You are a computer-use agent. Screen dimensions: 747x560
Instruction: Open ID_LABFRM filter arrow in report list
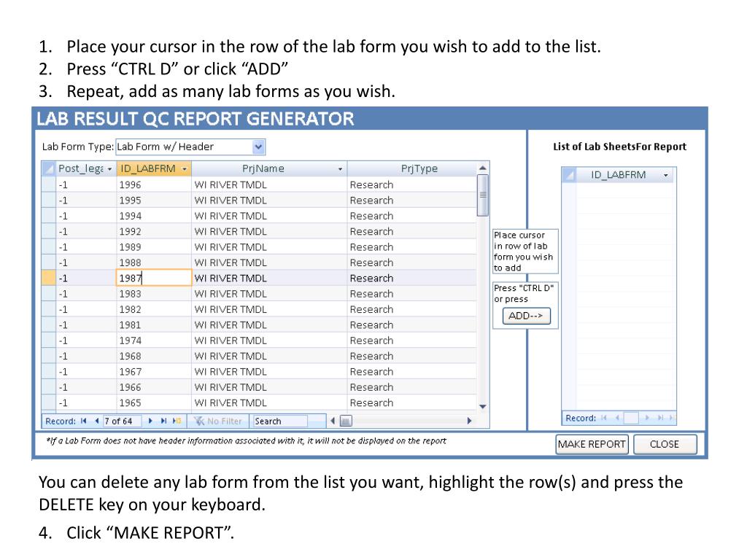point(666,175)
